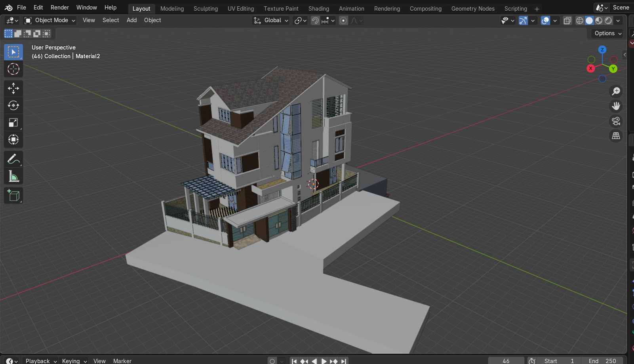Play the animation forward
Screen dimensions: 634x364
coord(324,361)
